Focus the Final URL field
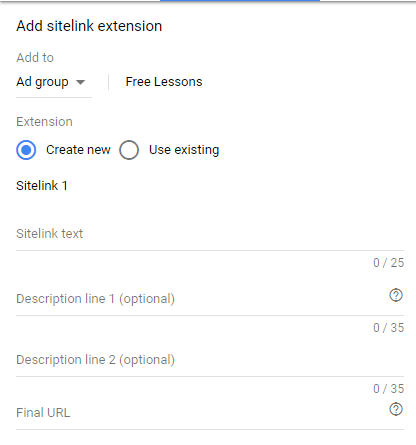The height and width of the screenshot is (445, 416). point(200,413)
